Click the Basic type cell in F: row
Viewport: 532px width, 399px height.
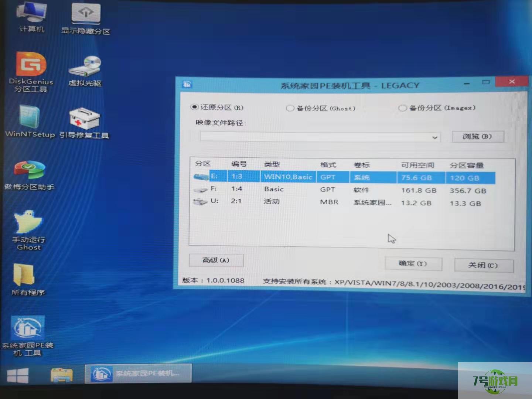[x=274, y=189]
